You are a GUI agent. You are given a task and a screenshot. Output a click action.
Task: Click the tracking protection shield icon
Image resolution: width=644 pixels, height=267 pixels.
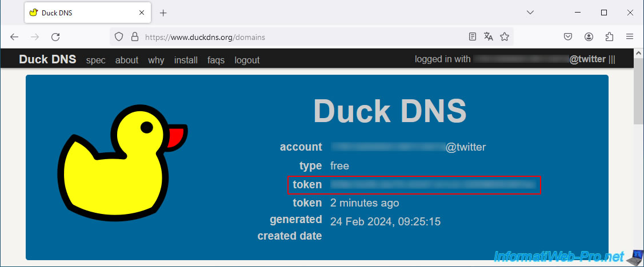tap(119, 37)
